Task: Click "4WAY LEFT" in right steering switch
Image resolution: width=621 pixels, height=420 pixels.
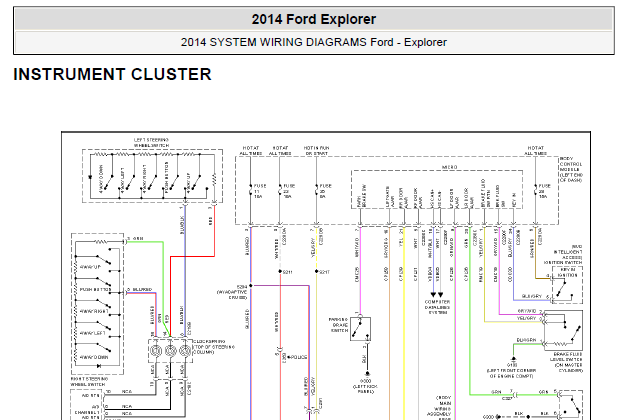Action: [92, 333]
